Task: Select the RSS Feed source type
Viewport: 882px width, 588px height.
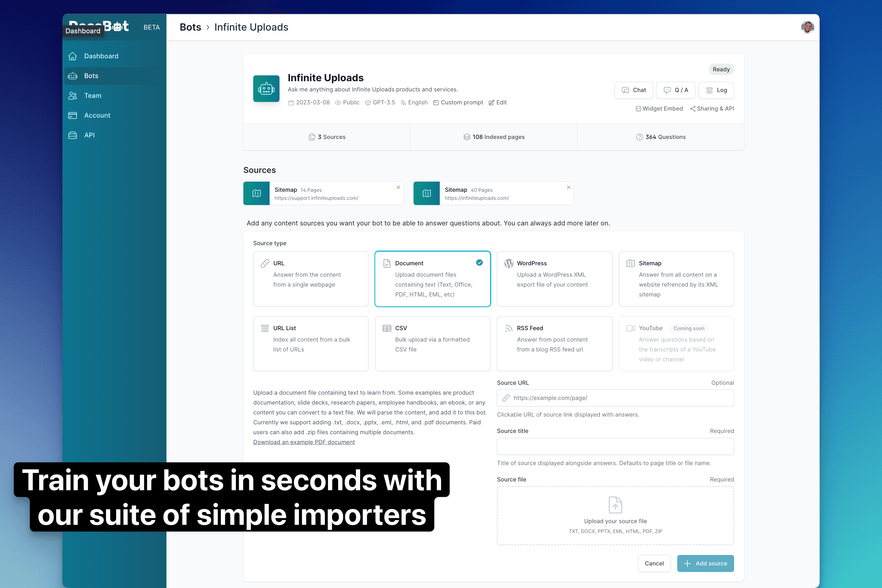Action: point(554,343)
